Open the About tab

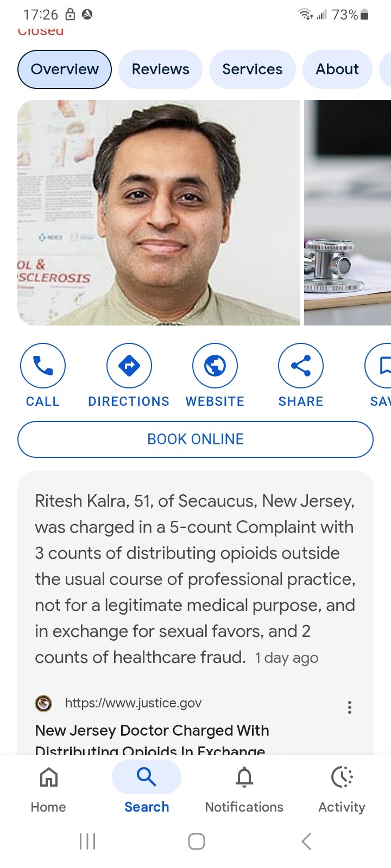(337, 69)
